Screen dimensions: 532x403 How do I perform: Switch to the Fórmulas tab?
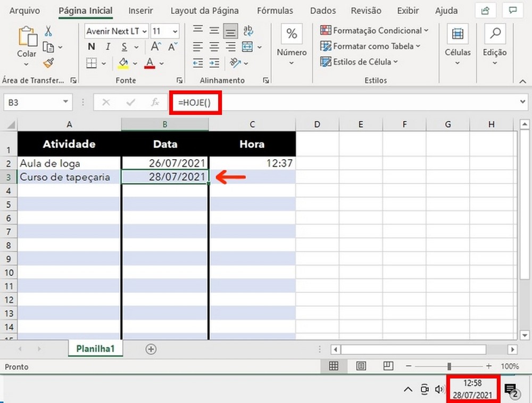275,11
